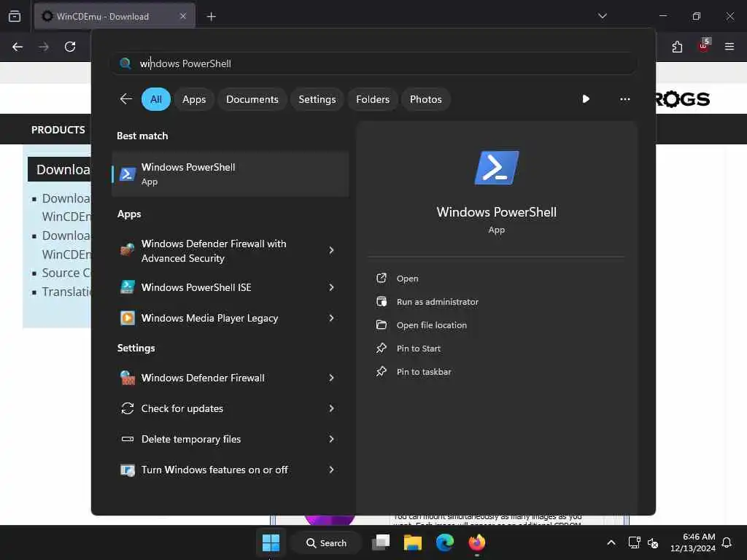Open Task View from the taskbar
Viewport: 747px width, 560px height.
(x=381, y=542)
